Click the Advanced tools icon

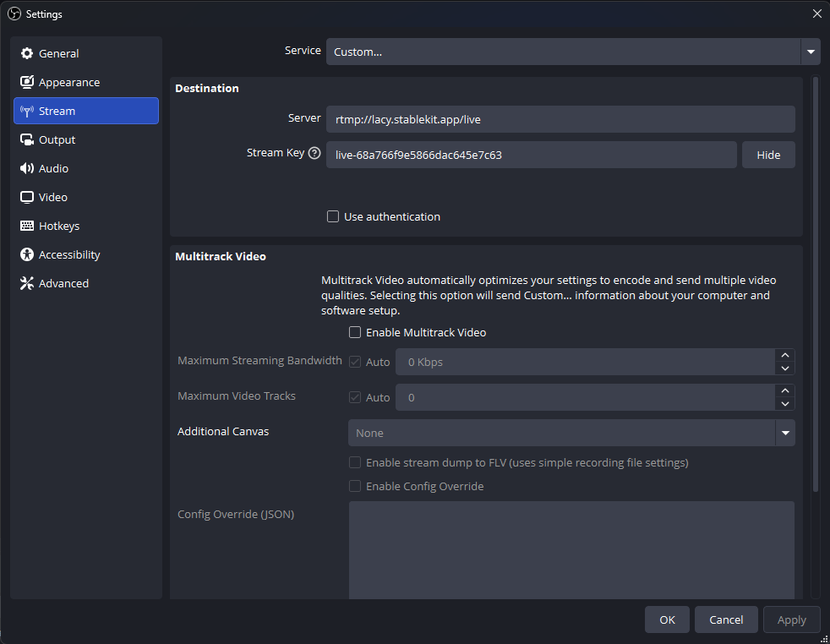[26, 283]
